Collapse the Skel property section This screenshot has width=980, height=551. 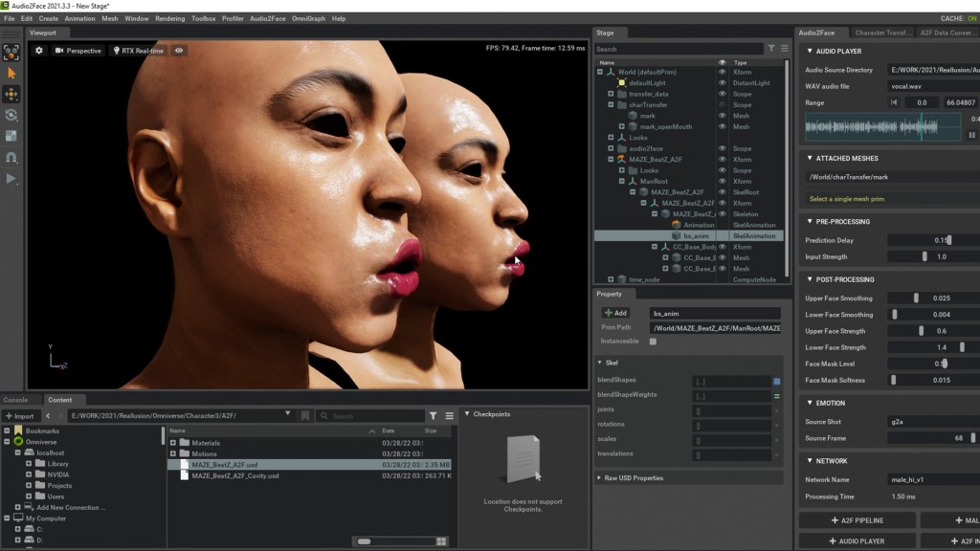[600, 363]
